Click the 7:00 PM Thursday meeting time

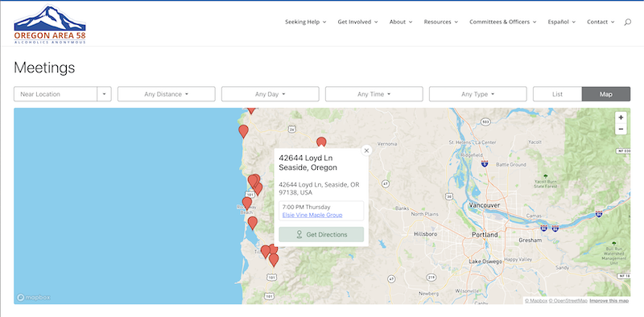pyautogui.click(x=307, y=207)
